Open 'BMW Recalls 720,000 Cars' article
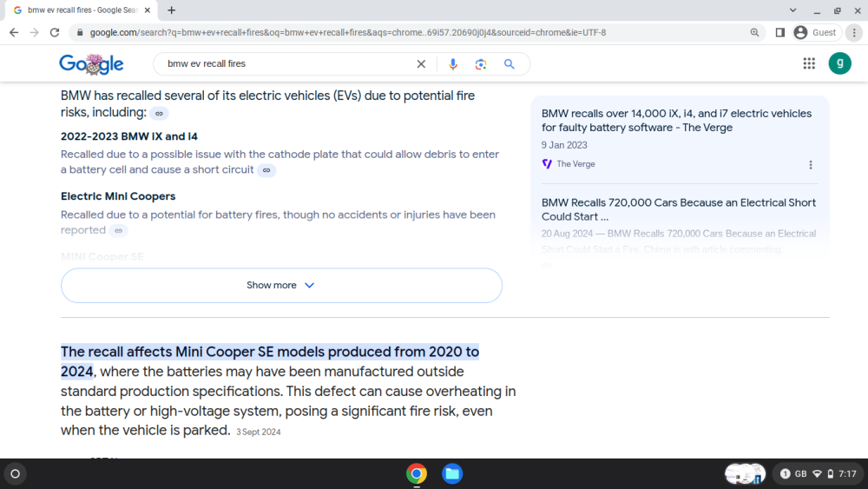Viewport: 868px width, 489px height. tap(679, 209)
